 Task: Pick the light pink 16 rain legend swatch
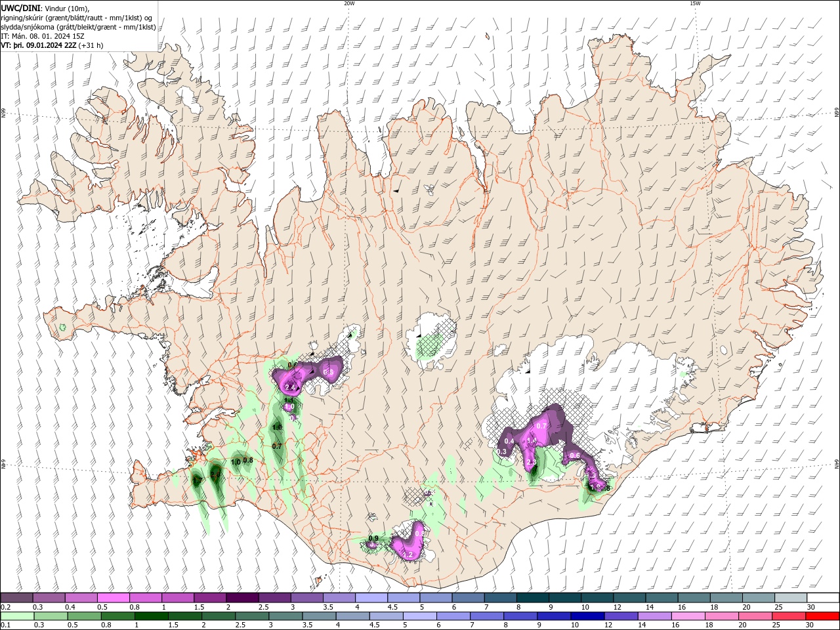pos(688,616)
